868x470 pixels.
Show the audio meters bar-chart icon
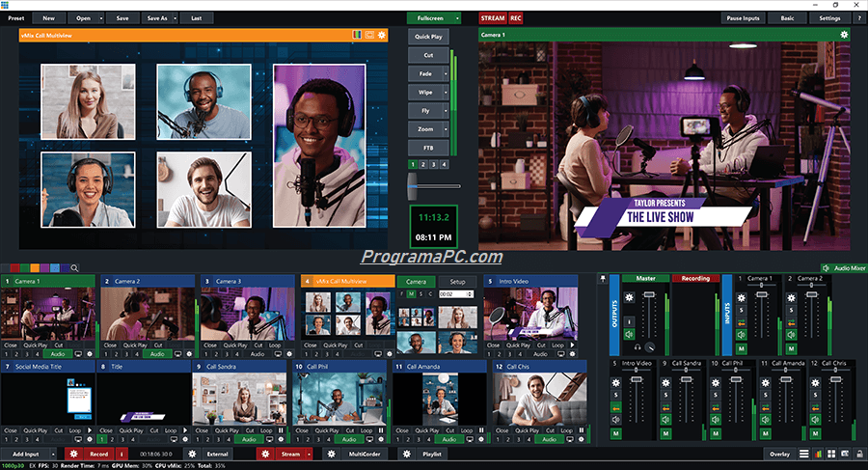coord(820,453)
